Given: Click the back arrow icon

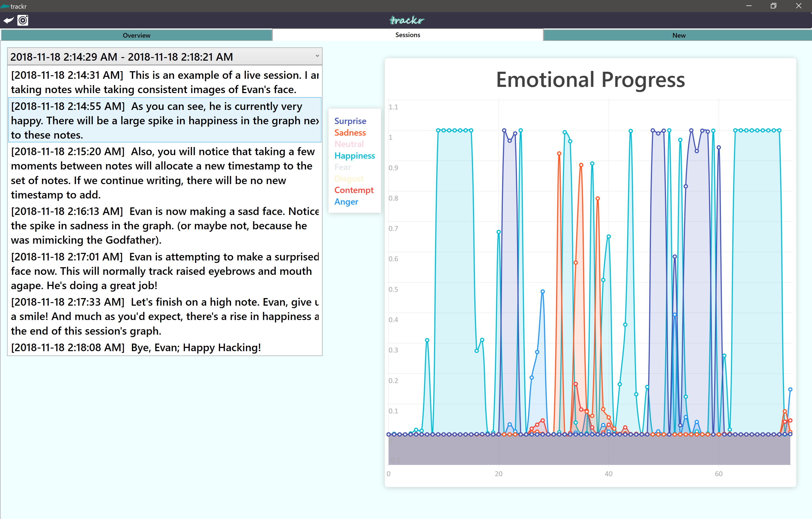Looking at the screenshot, I should coord(8,21).
